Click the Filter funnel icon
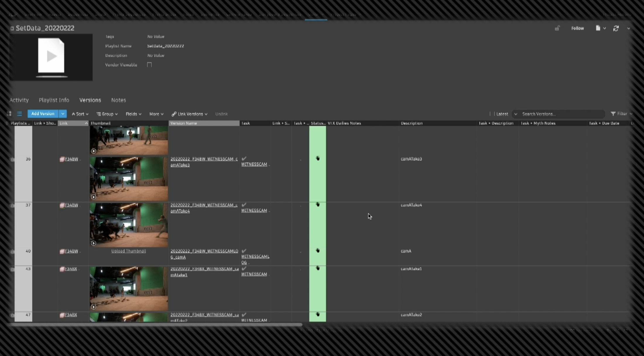Viewport: 644px width, 356px height. [x=613, y=114]
